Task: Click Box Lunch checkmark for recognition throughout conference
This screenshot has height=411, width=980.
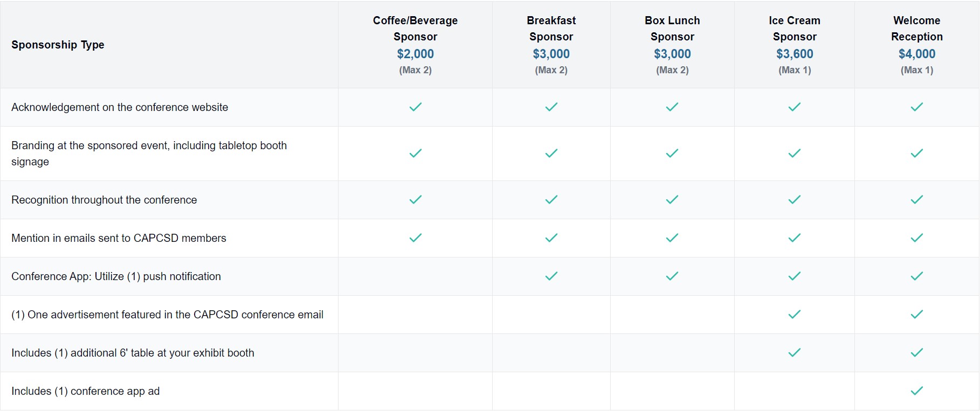Action: click(x=672, y=200)
